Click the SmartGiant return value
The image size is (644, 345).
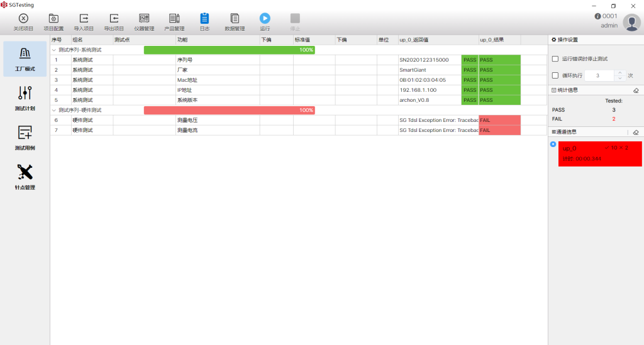click(x=413, y=70)
